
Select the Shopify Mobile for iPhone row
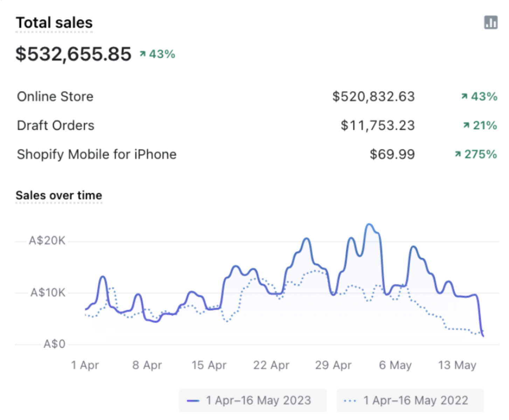(257, 154)
